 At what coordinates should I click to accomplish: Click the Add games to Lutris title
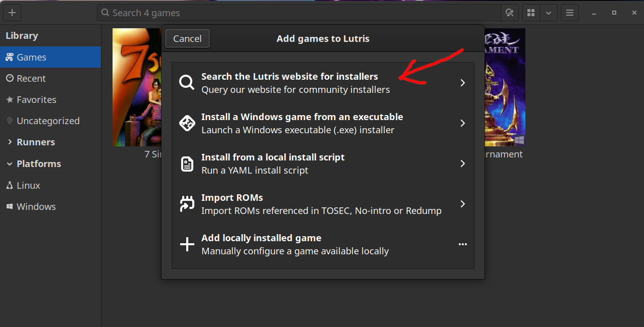coord(323,38)
